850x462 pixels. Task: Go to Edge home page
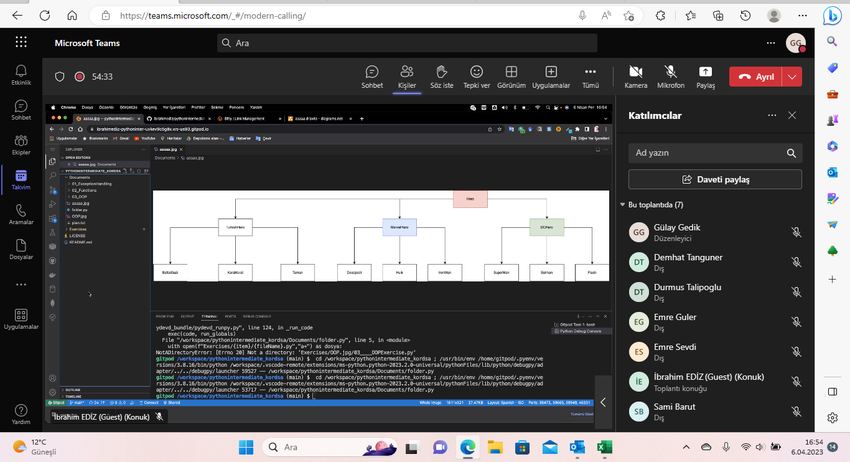(x=72, y=15)
